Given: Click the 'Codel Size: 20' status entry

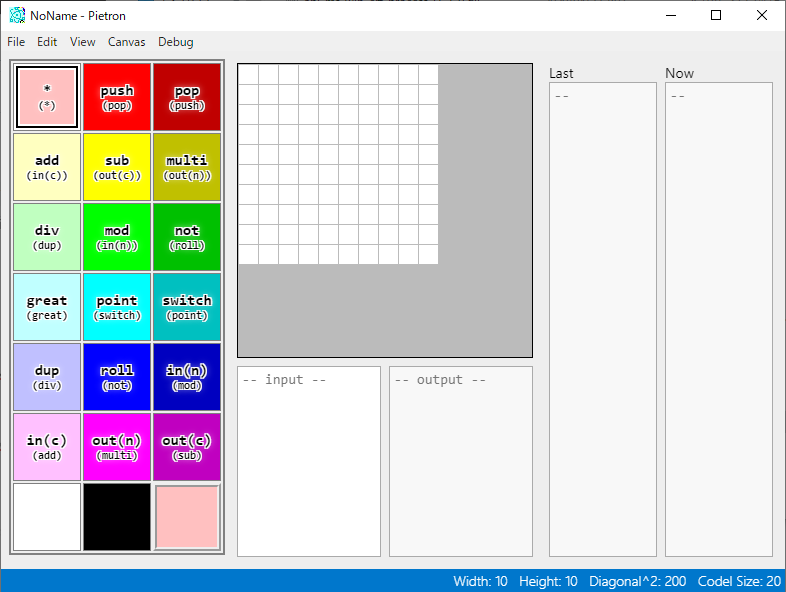Looking at the screenshot, I should point(739,581).
